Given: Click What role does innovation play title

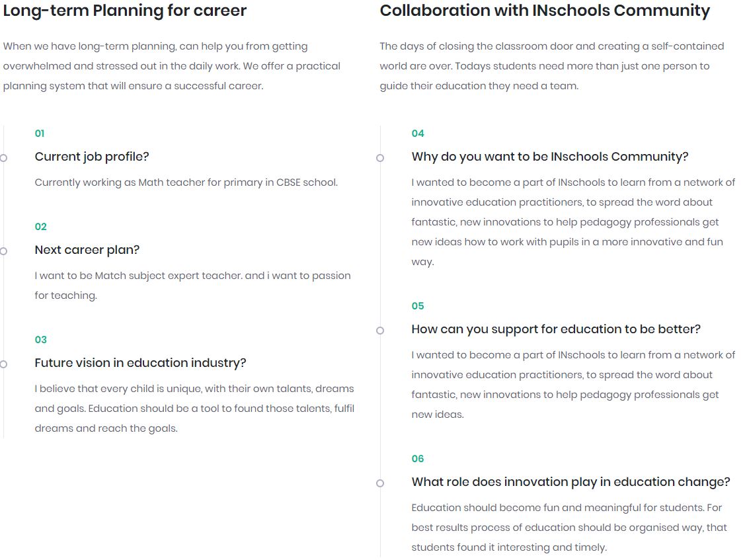Looking at the screenshot, I should pos(570,483).
